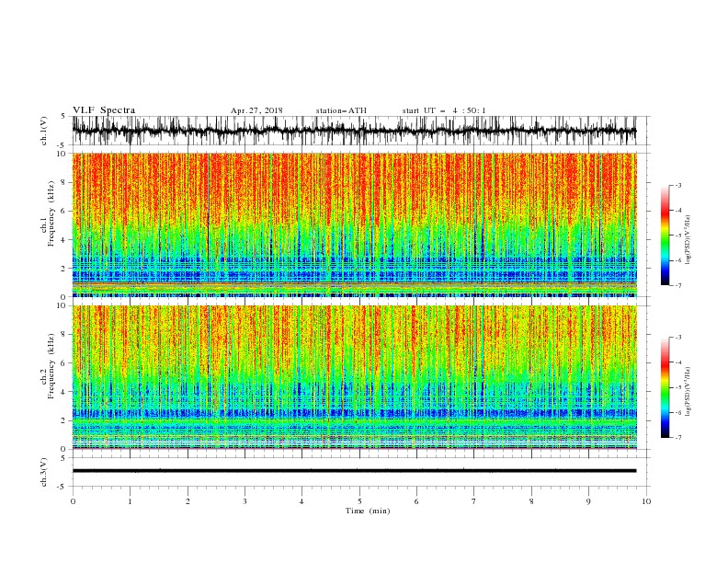Click the log(PSD) label beside ch.1 colorbar
Screen dimensions: 728x563
pyautogui.click(x=688, y=240)
